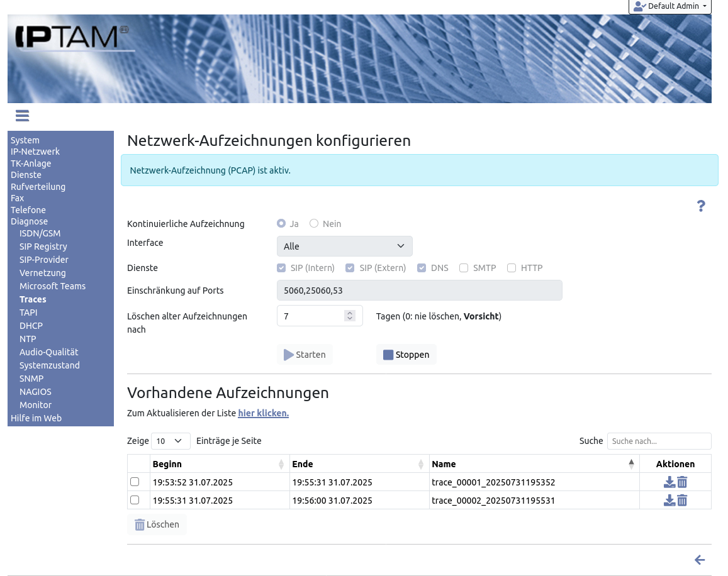Select Nein for continuous recording
The height and width of the screenshot is (576, 728).
(x=314, y=224)
